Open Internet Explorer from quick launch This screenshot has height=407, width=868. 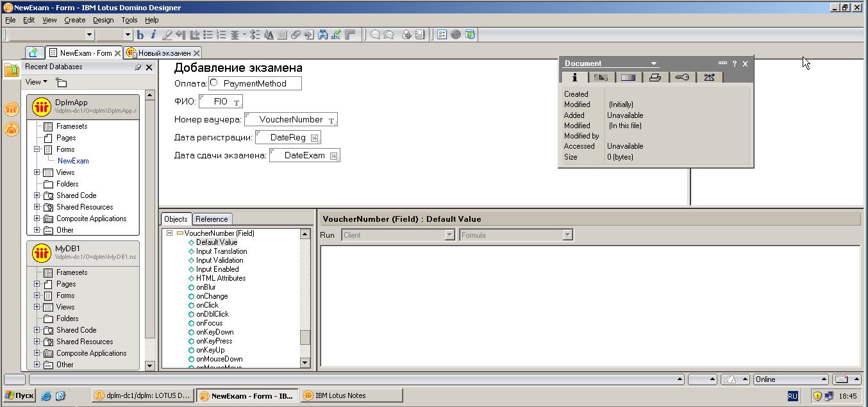[x=46, y=396]
